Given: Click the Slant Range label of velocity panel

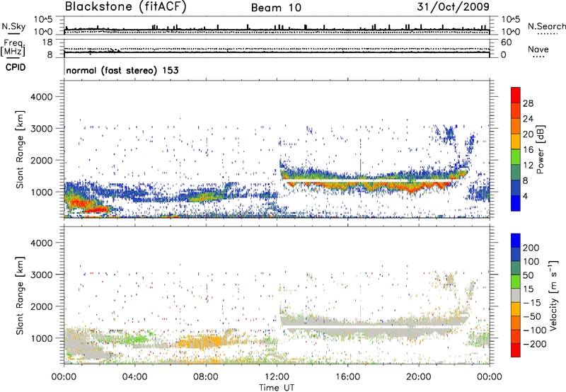Looking at the screenshot, I should pyautogui.click(x=20, y=296).
